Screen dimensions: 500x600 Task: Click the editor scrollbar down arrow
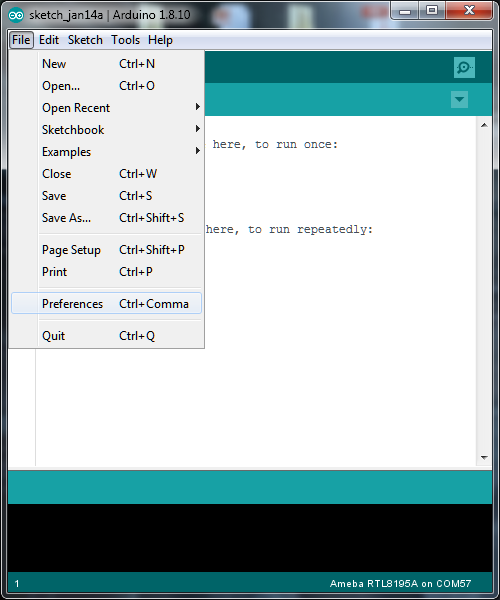484,458
